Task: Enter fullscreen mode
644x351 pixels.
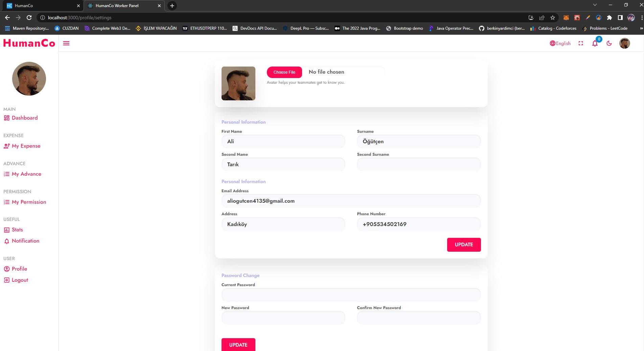Action: [x=581, y=43]
